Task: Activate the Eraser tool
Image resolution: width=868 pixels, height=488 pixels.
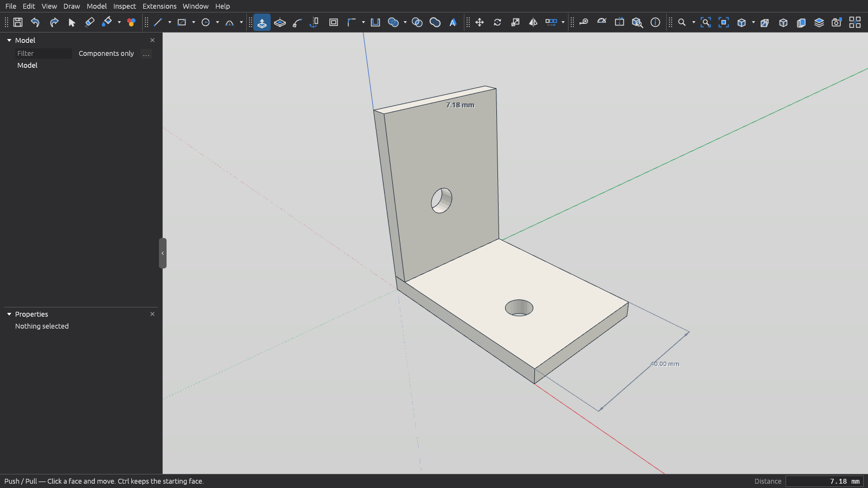Action: coord(90,22)
